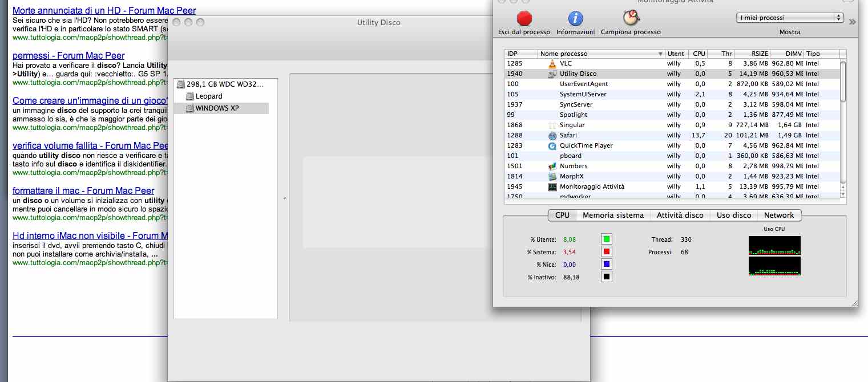Sort processes by Utent column
Image resolution: width=868 pixels, height=382 pixels.
point(677,54)
